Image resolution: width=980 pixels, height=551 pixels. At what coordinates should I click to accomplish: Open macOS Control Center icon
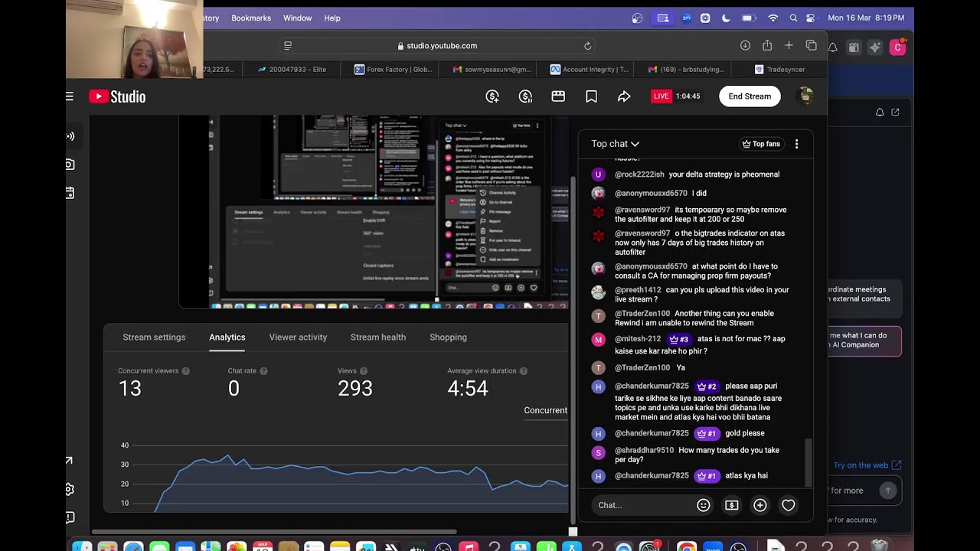click(811, 18)
